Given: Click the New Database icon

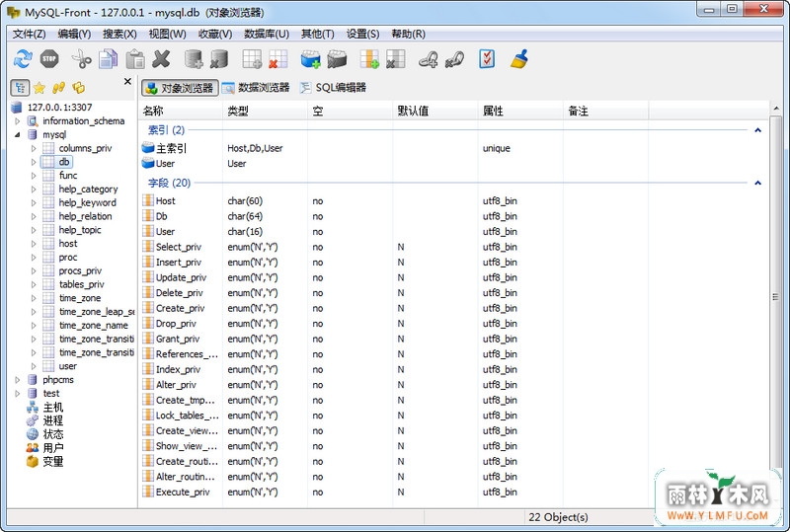Looking at the screenshot, I should coord(194,59).
